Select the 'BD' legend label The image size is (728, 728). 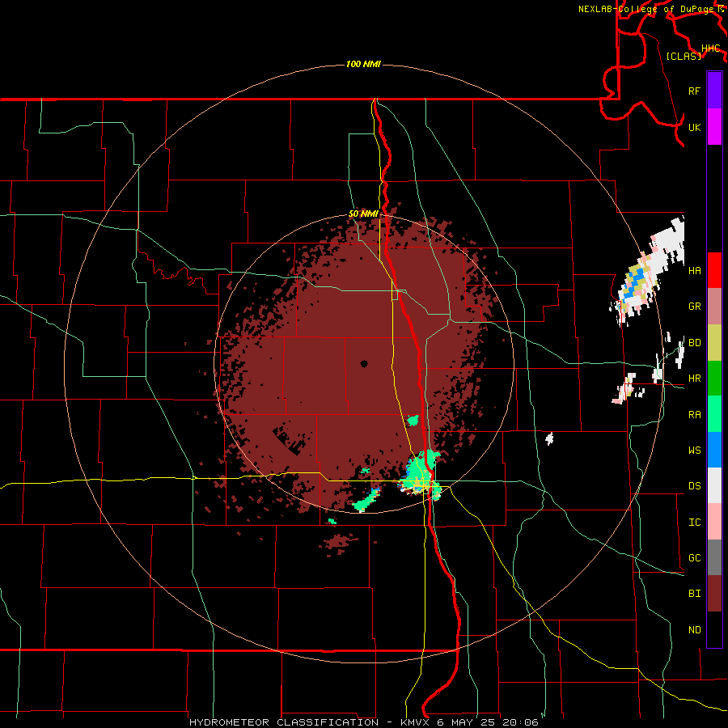point(694,343)
